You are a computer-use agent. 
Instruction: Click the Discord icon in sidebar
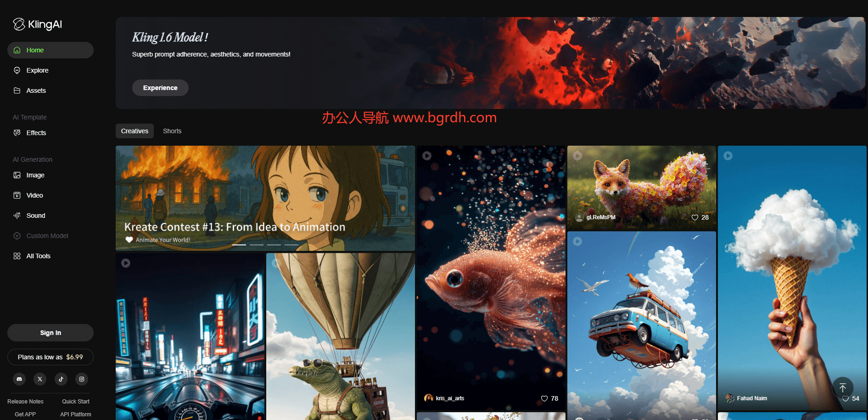[x=19, y=379]
